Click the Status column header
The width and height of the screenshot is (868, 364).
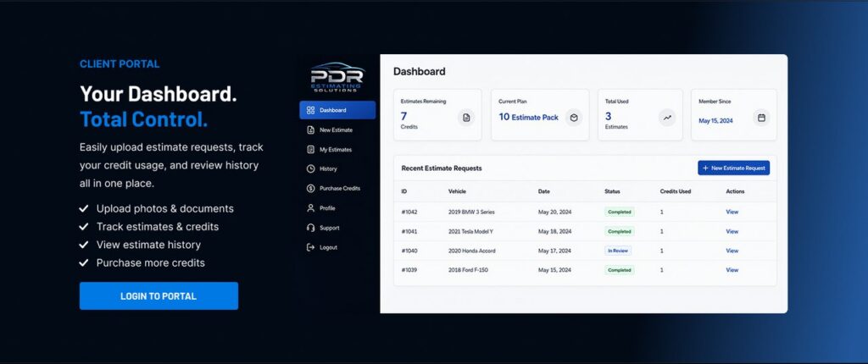pos(612,191)
